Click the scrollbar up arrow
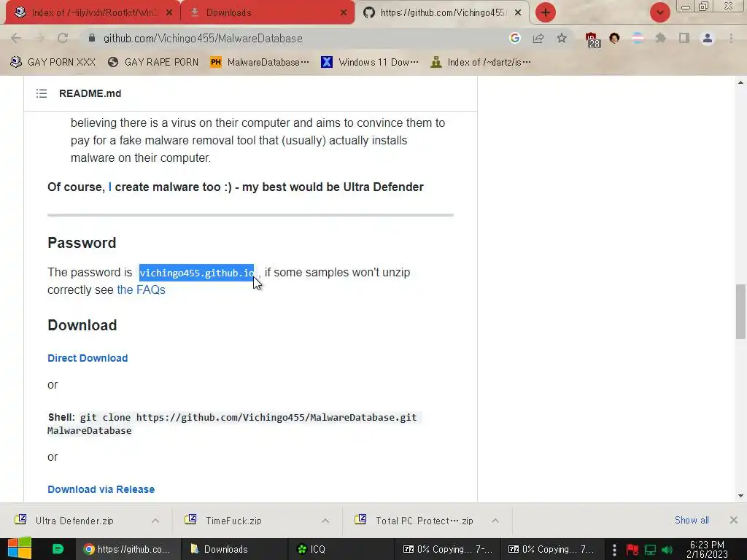 (740, 82)
